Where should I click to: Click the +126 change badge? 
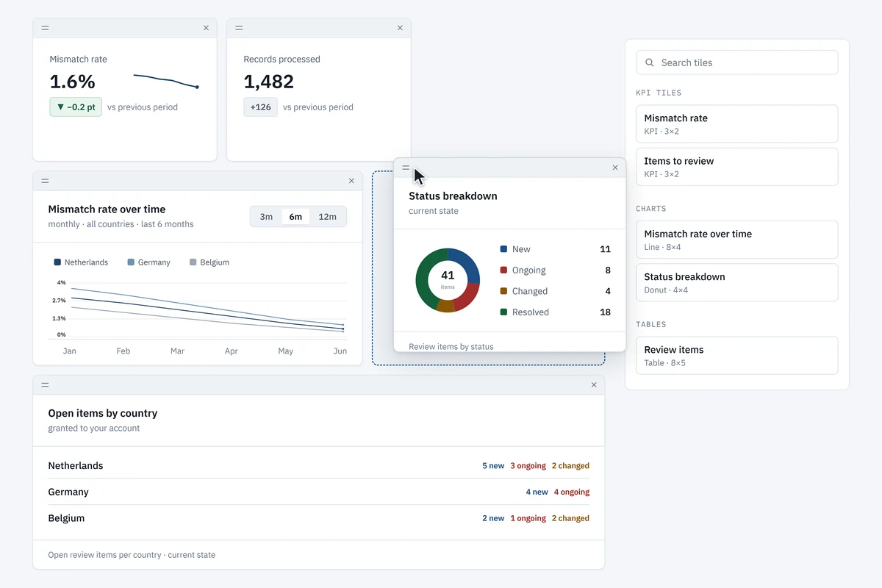(x=260, y=107)
